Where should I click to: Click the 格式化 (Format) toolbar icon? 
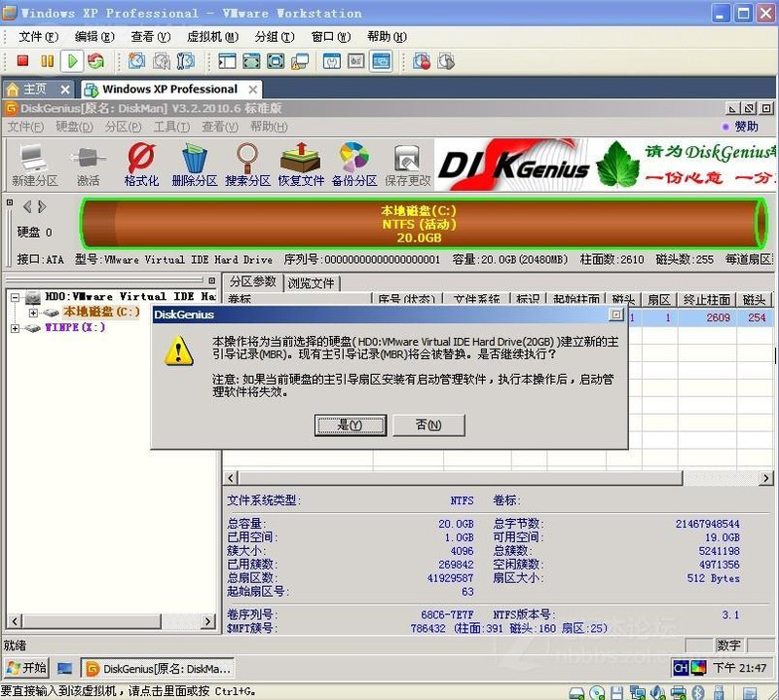141,165
